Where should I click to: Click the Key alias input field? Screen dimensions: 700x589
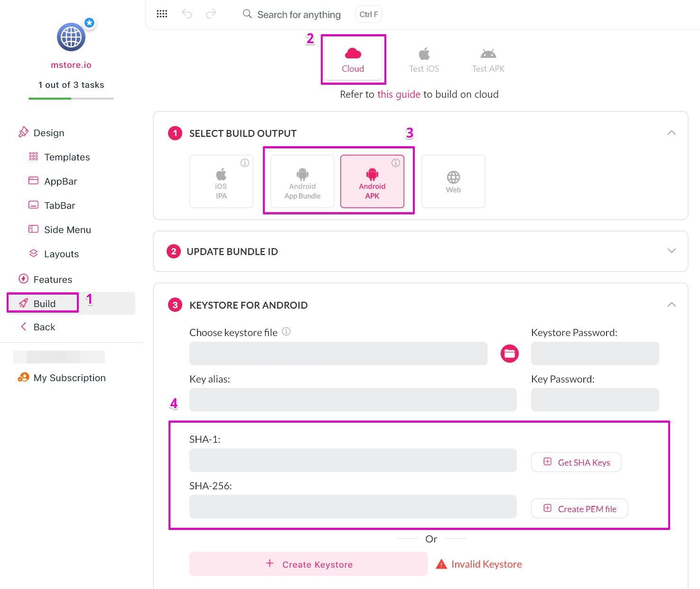tap(353, 400)
